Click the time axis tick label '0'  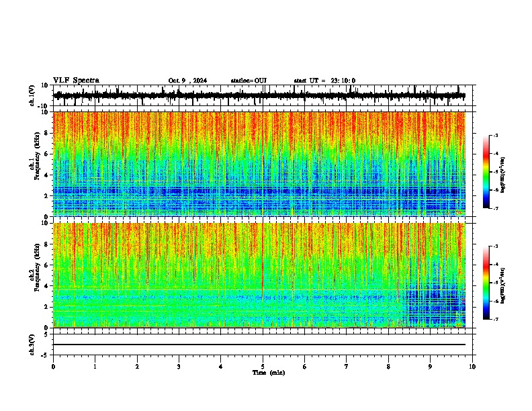tap(53, 367)
